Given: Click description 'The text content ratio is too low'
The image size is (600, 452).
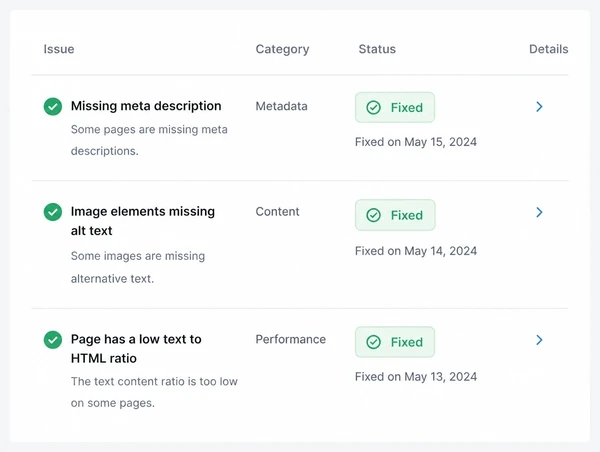Looking at the screenshot, I should (154, 382).
